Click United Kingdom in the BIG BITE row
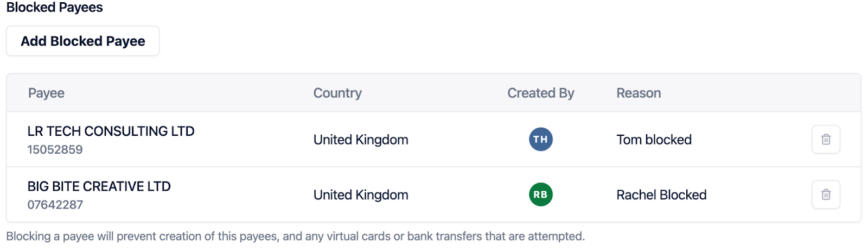Image resolution: width=868 pixels, height=251 pixels. click(360, 195)
